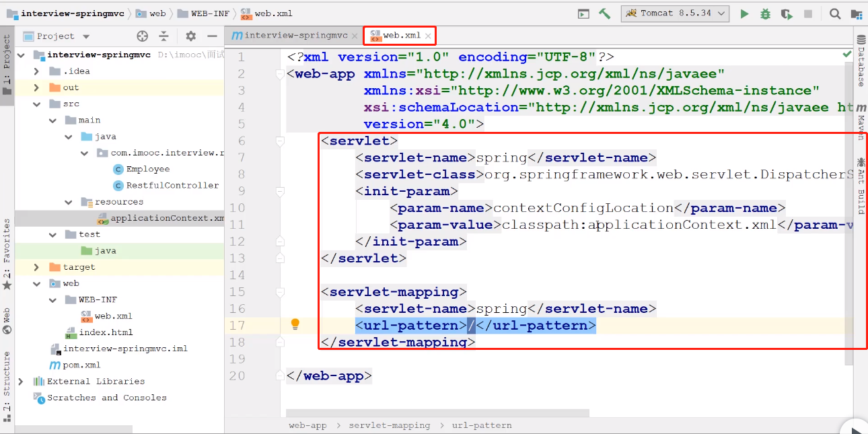868x434 pixels.
Task: Open the Database tool window tab
Action: coord(861,66)
